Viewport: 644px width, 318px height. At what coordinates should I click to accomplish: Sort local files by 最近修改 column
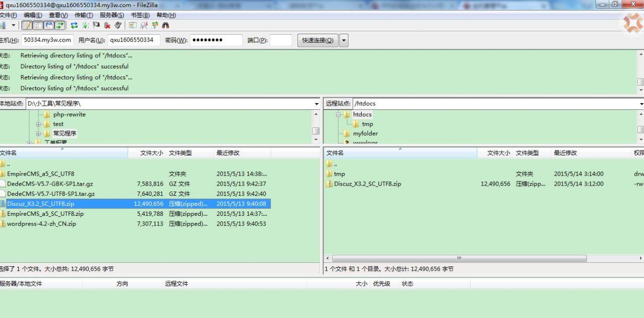click(242, 152)
